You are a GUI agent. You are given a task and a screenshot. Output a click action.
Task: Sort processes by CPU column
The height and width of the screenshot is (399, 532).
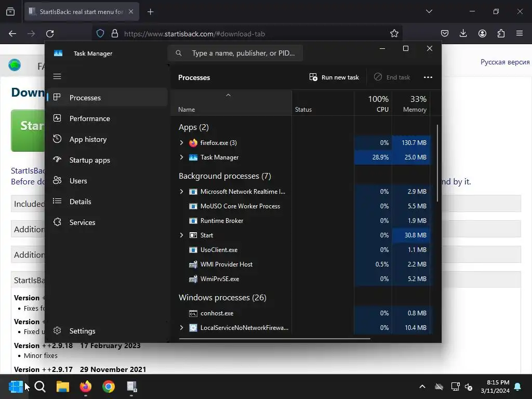pos(373,103)
